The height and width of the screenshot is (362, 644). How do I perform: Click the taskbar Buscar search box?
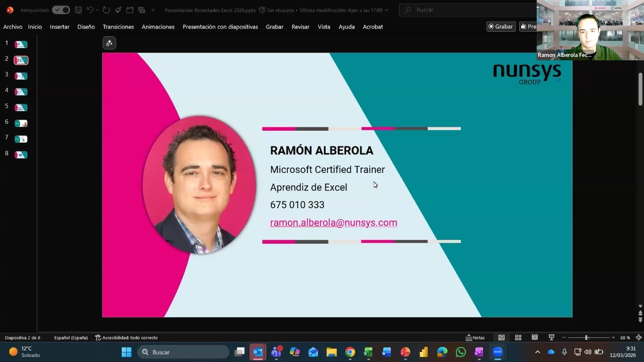click(183, 352)
